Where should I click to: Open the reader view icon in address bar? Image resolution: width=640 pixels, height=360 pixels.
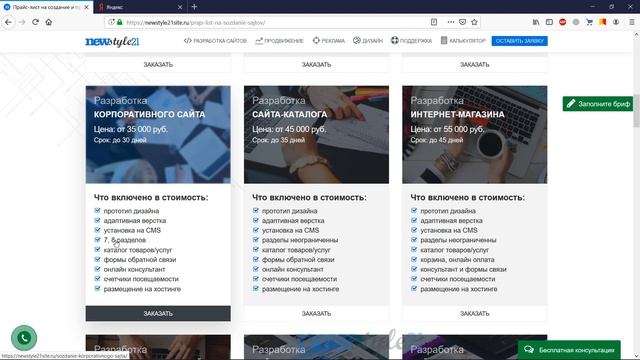click(434, 22)
